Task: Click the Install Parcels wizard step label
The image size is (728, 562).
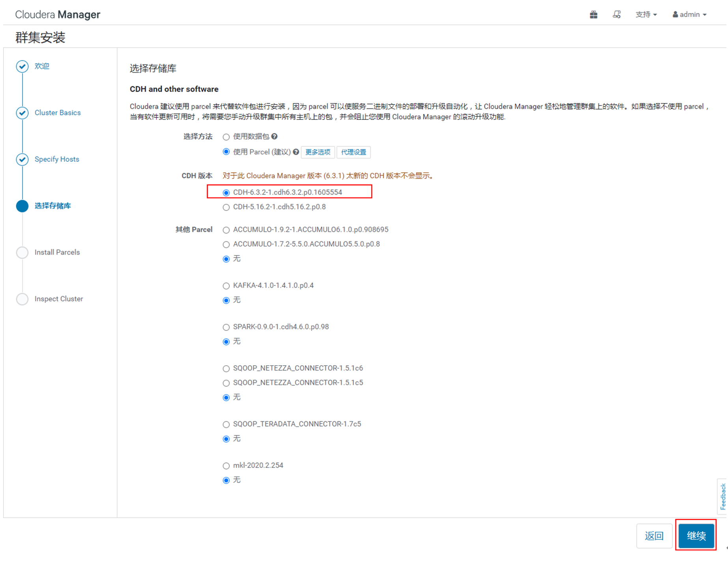Action: (x=57, y=252)
